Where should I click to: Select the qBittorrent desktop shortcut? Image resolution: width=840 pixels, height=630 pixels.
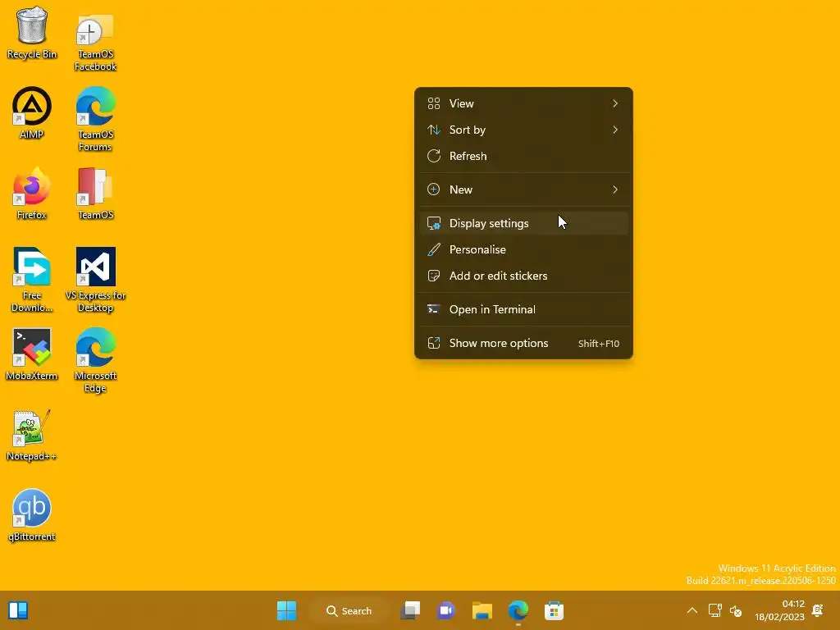click(x=32, y=515)
